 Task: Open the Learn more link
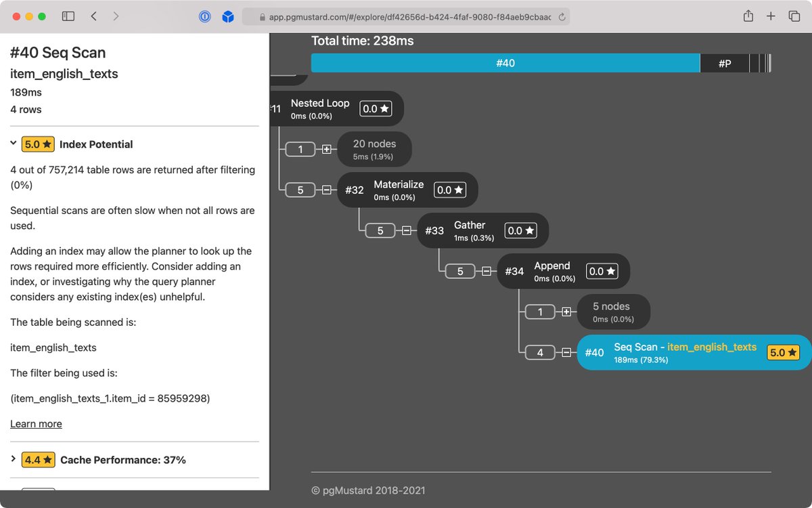pos(36,423)
